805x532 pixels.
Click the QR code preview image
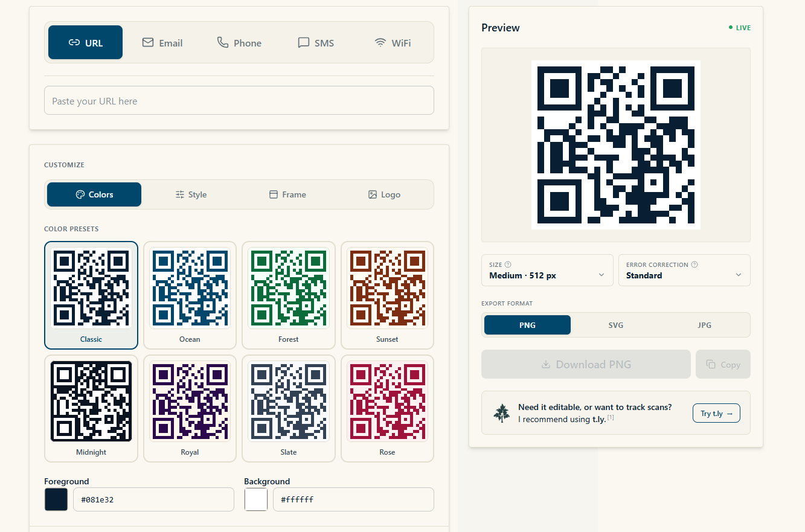pos(616,145)
